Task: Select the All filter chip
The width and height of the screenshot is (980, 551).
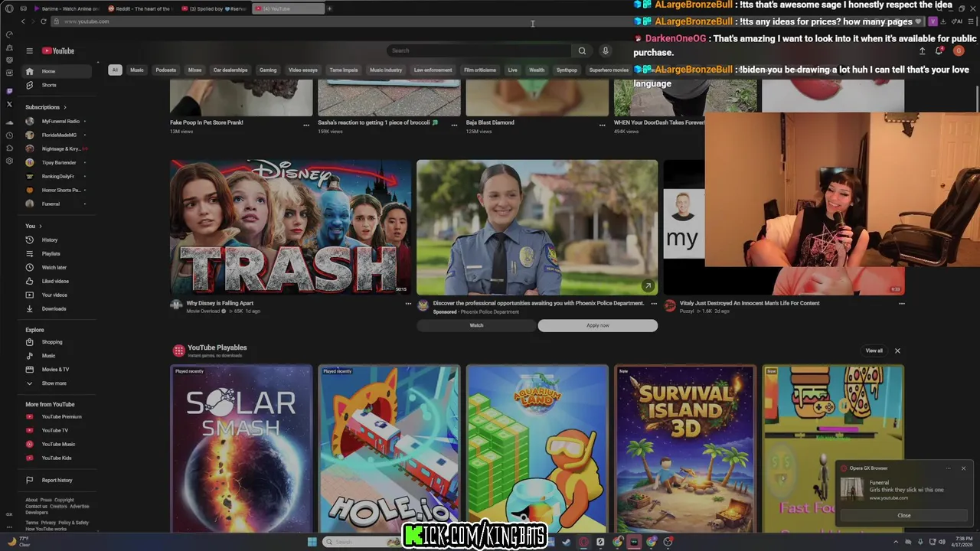Action: pyautogui.click(x=115, y=70)
